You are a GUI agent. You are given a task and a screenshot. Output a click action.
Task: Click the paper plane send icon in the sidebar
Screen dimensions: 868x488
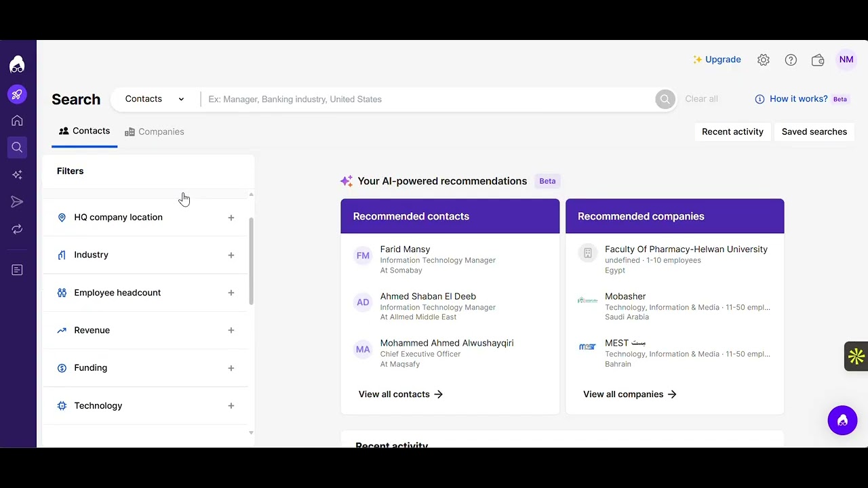[17, 202]
